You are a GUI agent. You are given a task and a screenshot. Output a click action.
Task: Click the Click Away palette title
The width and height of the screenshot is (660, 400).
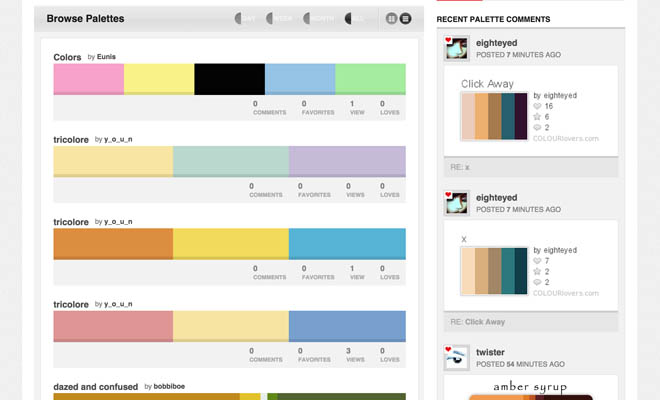click(487, 84)
